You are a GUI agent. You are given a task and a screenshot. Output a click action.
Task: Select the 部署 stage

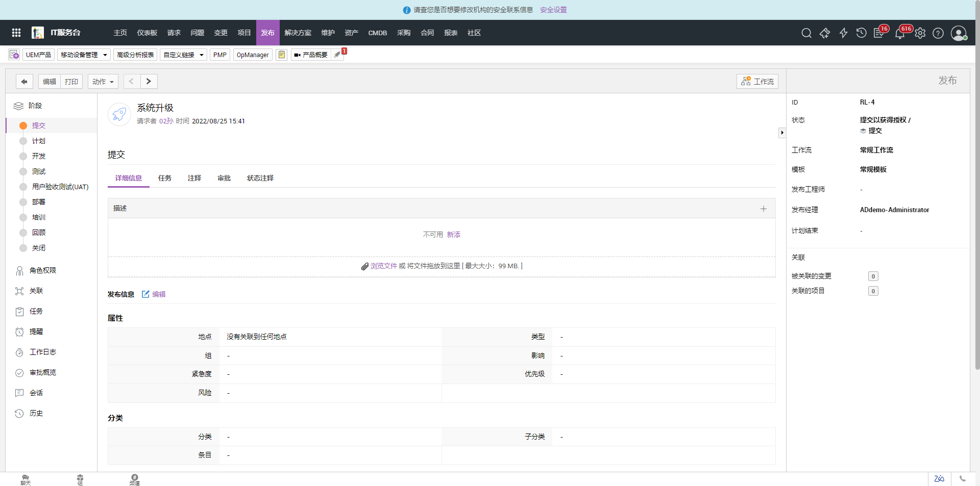click(x=39, y=202)
